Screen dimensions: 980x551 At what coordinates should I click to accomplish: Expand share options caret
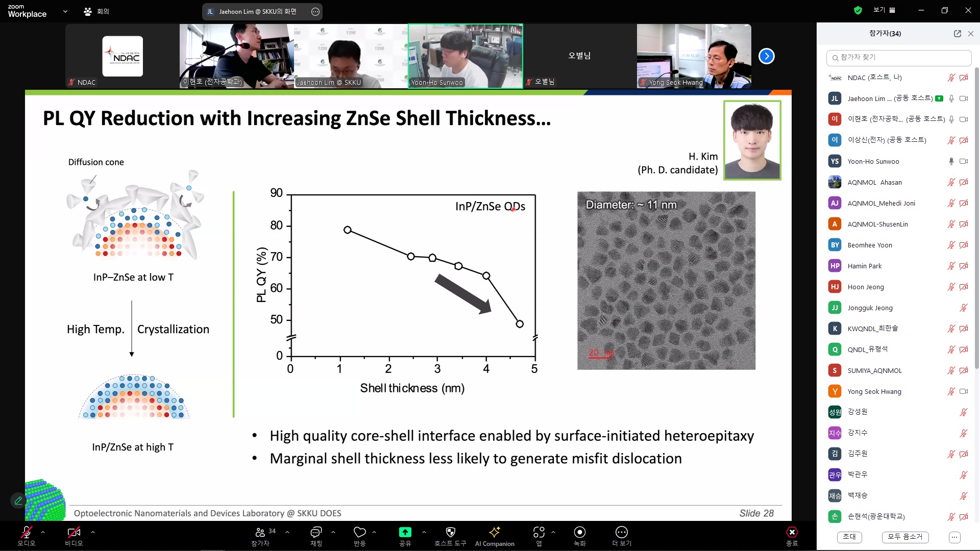click(424, 532)
